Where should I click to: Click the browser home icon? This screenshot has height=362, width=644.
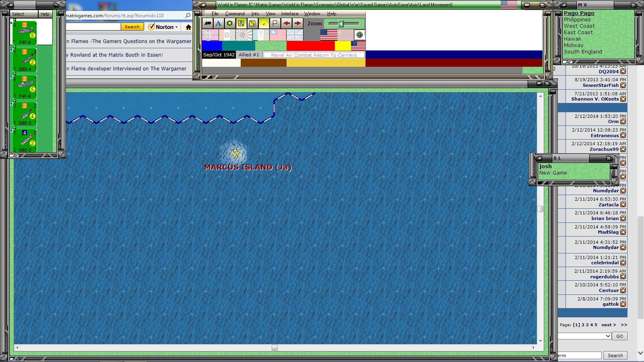(x=188, y=27)
